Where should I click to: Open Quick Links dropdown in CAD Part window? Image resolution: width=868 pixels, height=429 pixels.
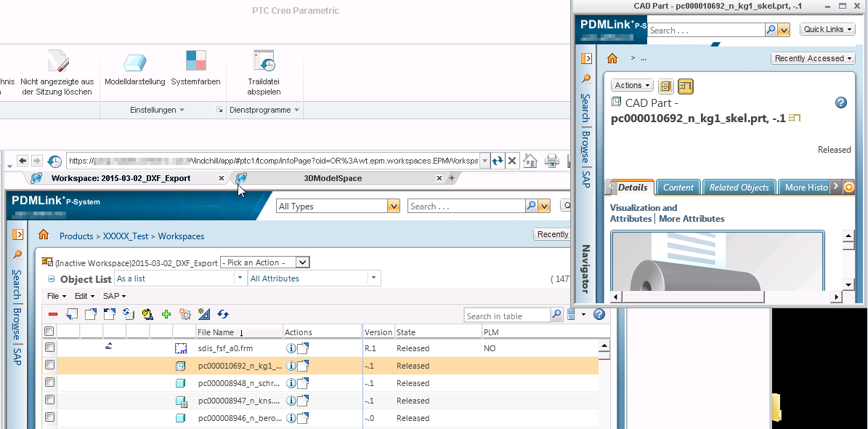[x=827, y=29]
